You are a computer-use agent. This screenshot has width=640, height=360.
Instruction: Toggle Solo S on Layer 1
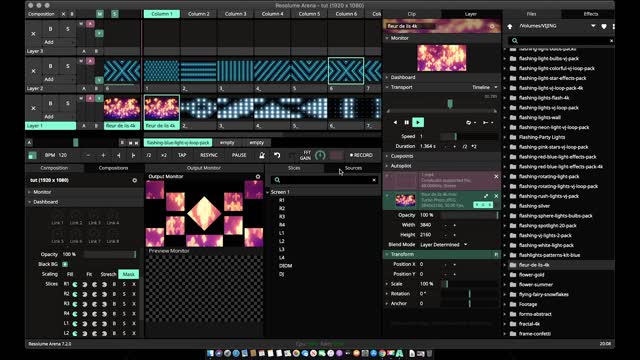tap(68, 103)
